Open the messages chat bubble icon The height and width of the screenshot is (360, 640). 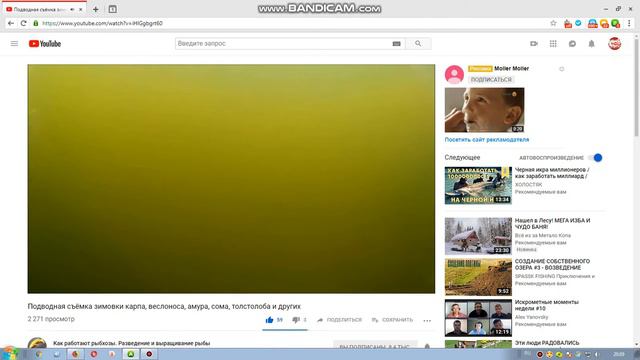[x=572, y=43]
